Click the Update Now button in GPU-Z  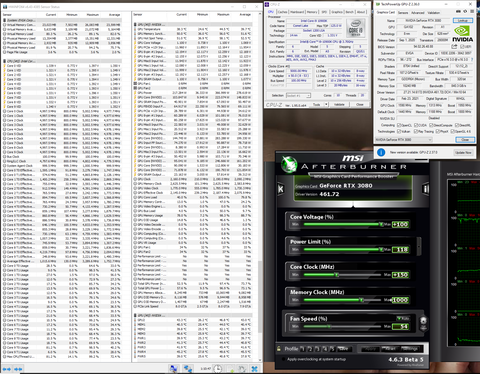pyautogui.click(x=463, y=152)
